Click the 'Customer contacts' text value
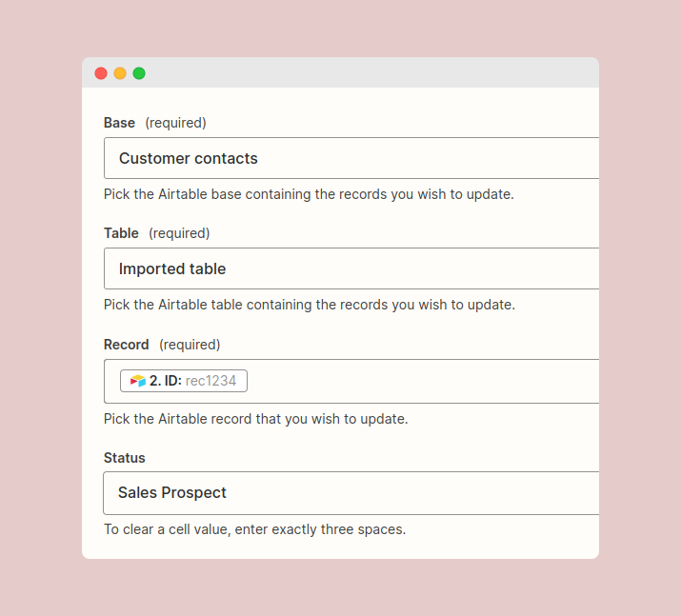The image size is (681, 616). (x=189, y=158)
